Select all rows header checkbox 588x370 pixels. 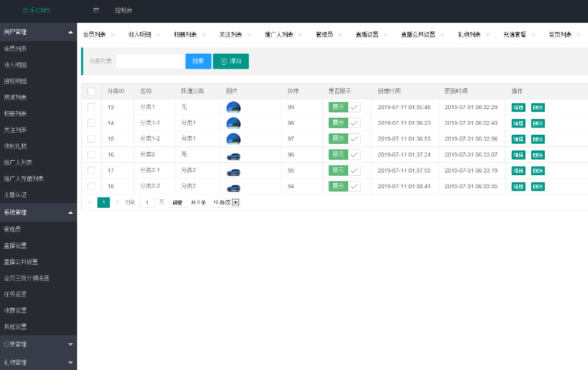point(91,91)
